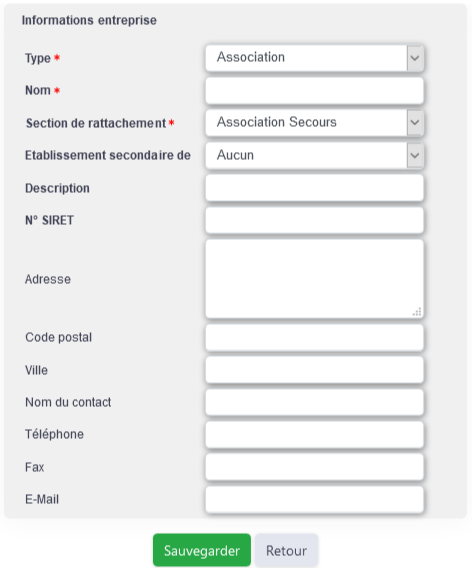Open the Type dropdown showing Association
Image resolution: width=472 pixels, height=568 pixels.
[314, 58]
